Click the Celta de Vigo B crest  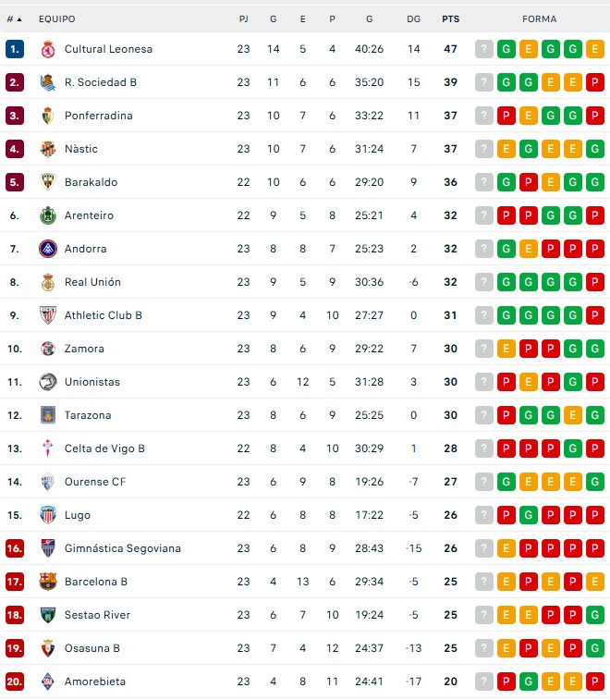pos(48,448)
